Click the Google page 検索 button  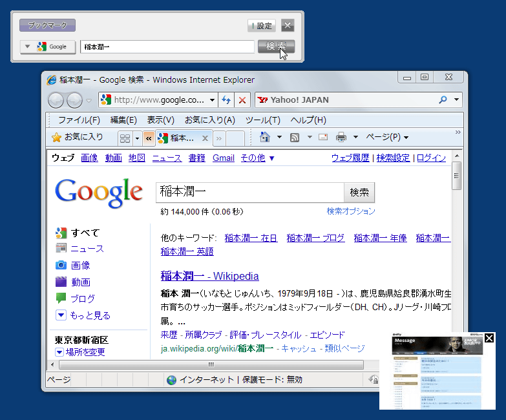[359, 193]
